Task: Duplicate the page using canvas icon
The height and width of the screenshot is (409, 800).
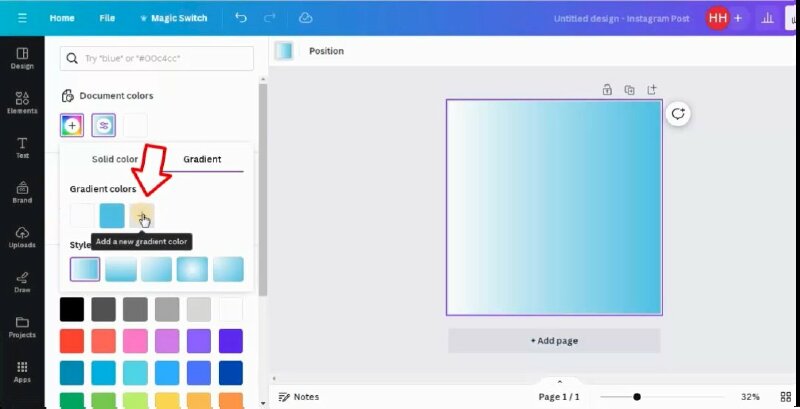Action: pyautogui.click(x=629, y=89)
